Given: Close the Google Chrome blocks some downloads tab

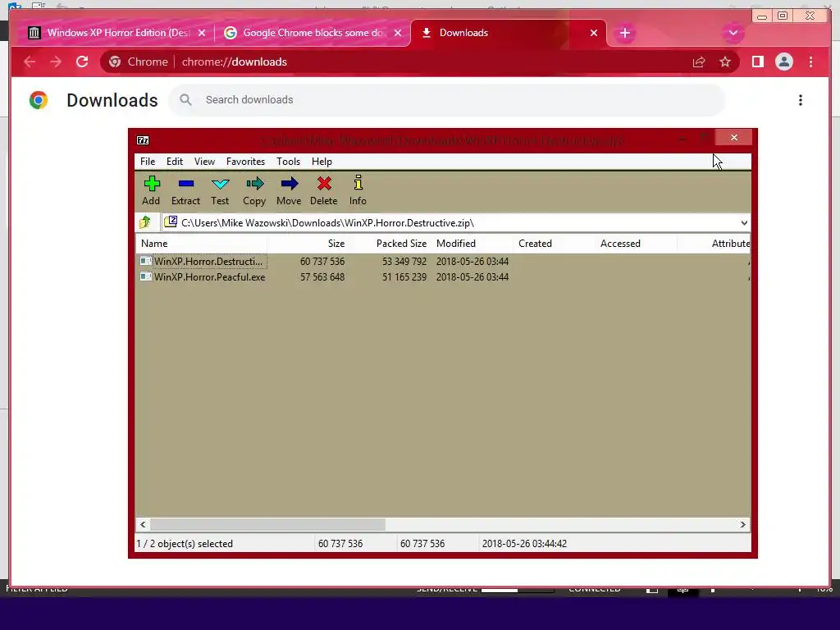Looking at the screenshot, I should pos(398,33).
